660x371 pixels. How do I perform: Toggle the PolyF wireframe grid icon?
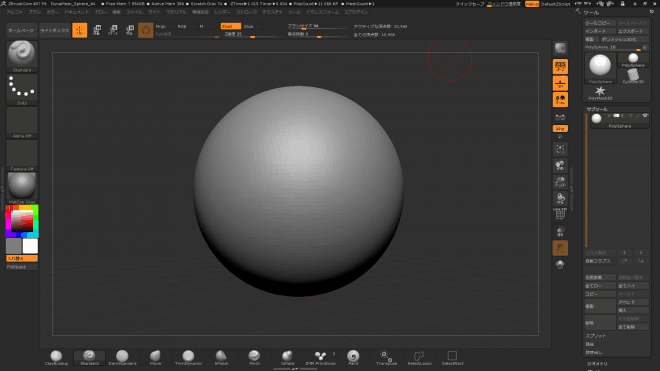[x=560, y=215]
